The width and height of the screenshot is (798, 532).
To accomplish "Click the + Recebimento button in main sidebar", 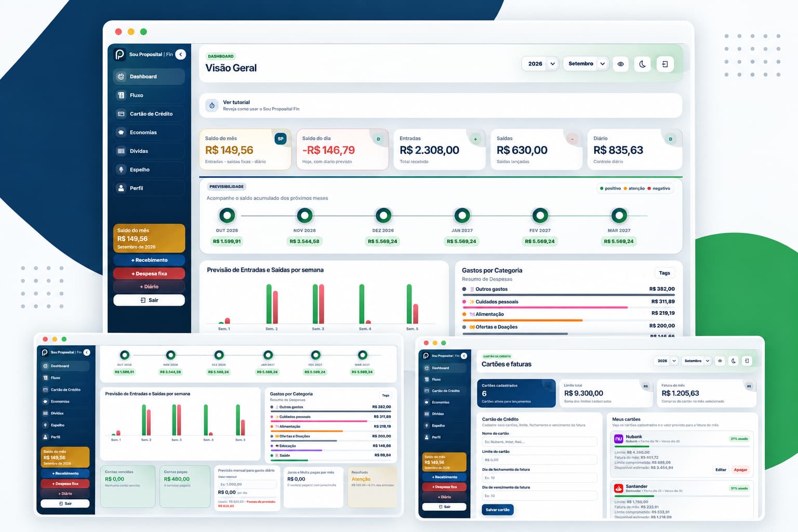I will click(x=149, y=260).
